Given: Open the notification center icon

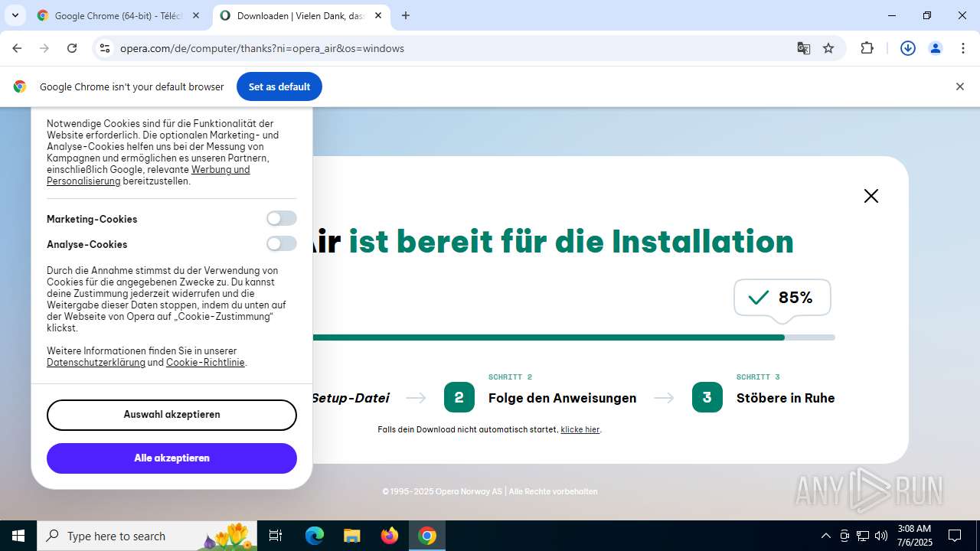Looking at the screenshot, I should point(955,536).
